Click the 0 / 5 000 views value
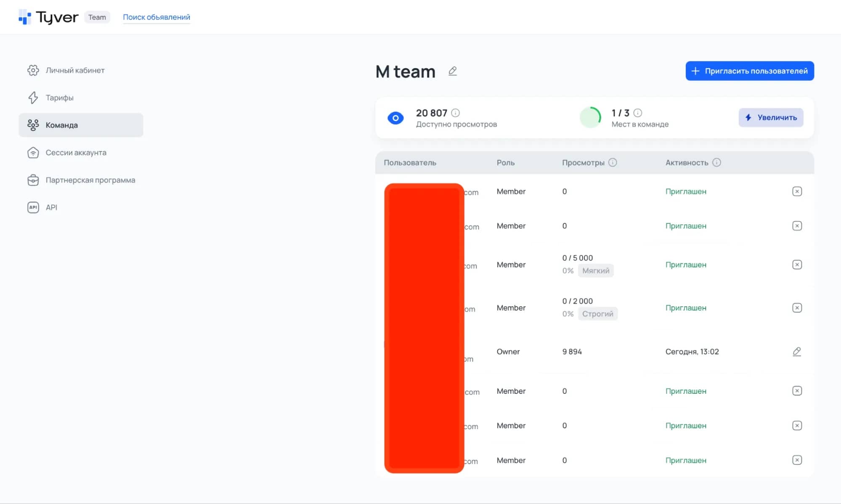Image resolution: width=841 pixels, height=504 pixels. click(x=578, y=258)
